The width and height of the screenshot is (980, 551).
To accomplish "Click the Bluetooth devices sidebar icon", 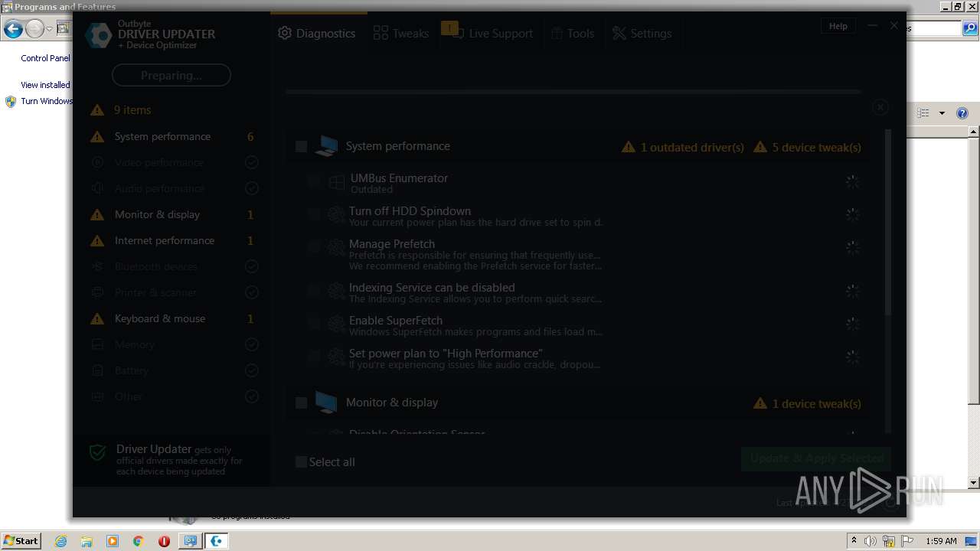I will click(x=97, y=266).
